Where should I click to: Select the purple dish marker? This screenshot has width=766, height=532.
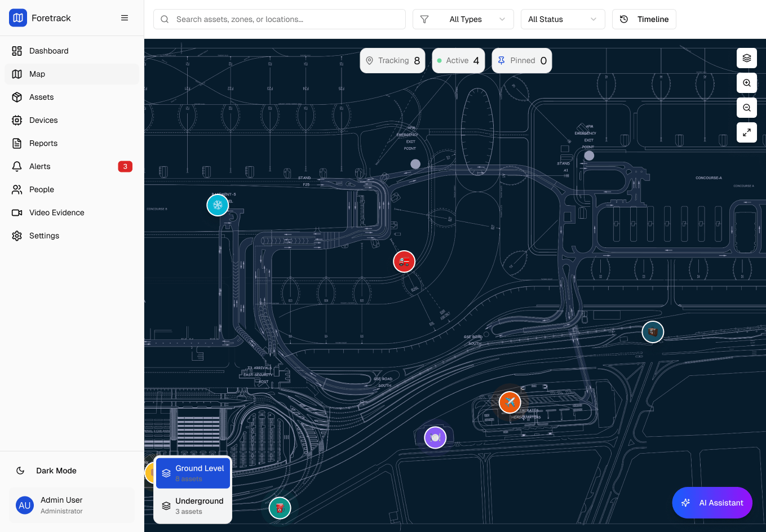pyautogui.click(x=435, y=437)
